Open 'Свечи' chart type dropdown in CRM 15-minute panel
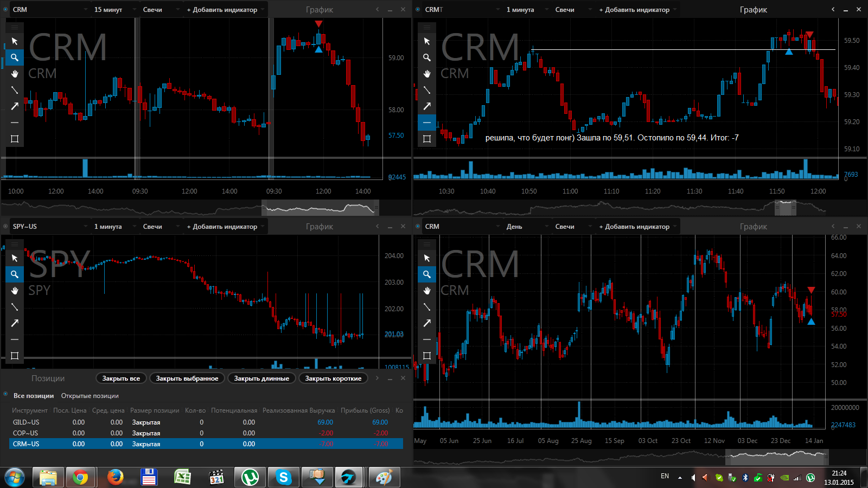This screenshot has width=868, height=488. tap(161, 10)
